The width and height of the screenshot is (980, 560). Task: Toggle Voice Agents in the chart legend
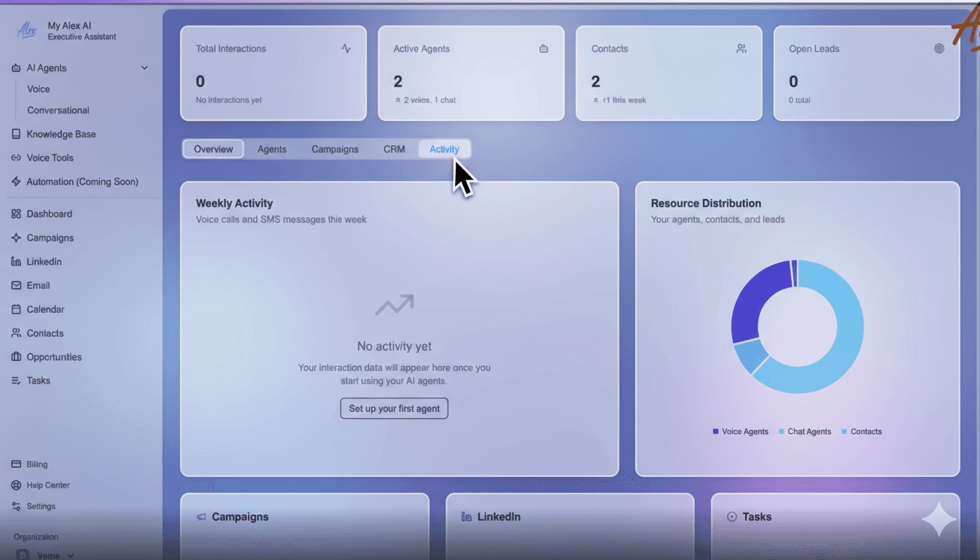click(x=740, y=431)
